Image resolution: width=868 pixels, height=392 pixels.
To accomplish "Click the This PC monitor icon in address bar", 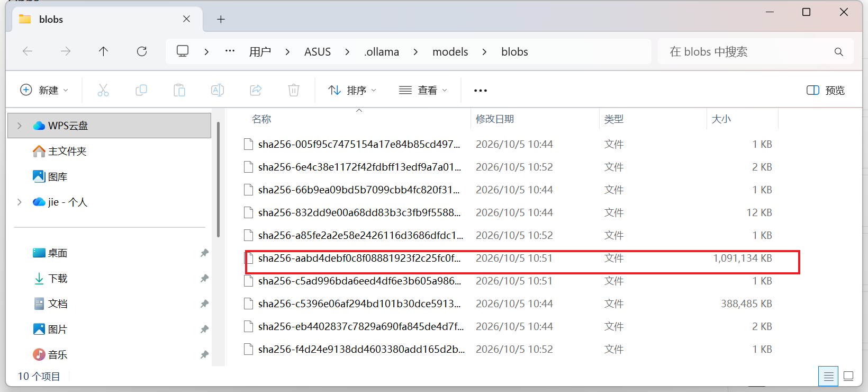I will (183, 51).
